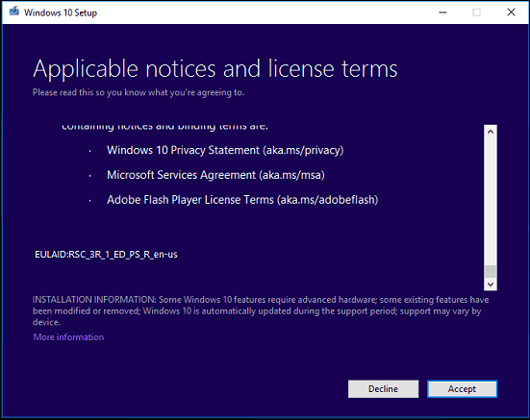Click the partially hidden 'containing notices' line
530x420 pixels.
click(x=164, y=127)
